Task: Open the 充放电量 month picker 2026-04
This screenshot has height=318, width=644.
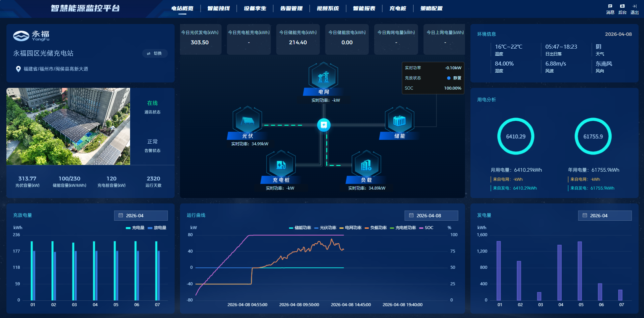Action: 141,216
